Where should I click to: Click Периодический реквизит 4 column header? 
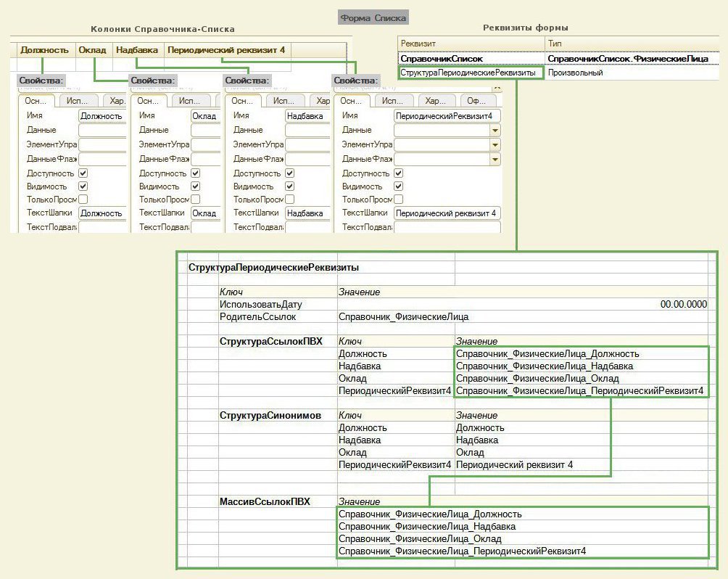[x=226, y=50]
